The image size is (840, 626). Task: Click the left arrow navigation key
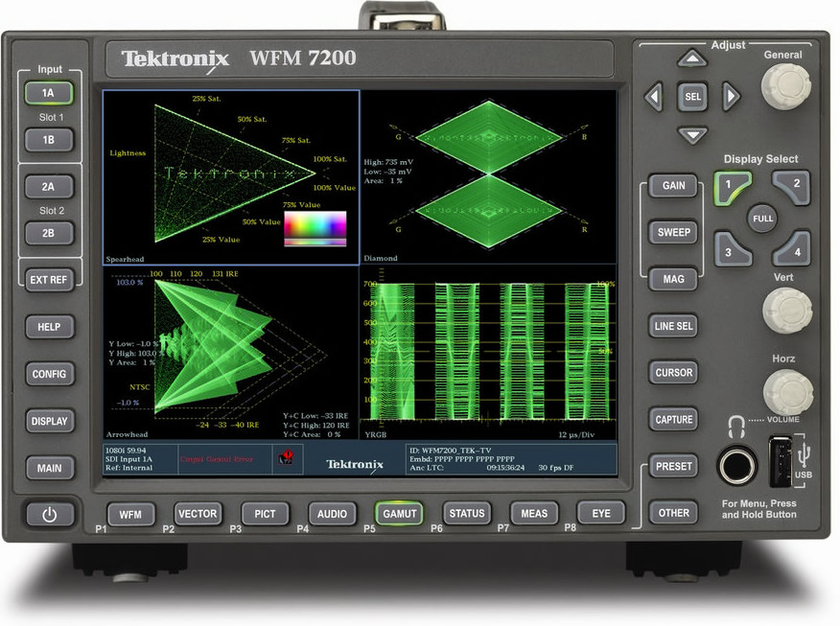tap(653, 97)
